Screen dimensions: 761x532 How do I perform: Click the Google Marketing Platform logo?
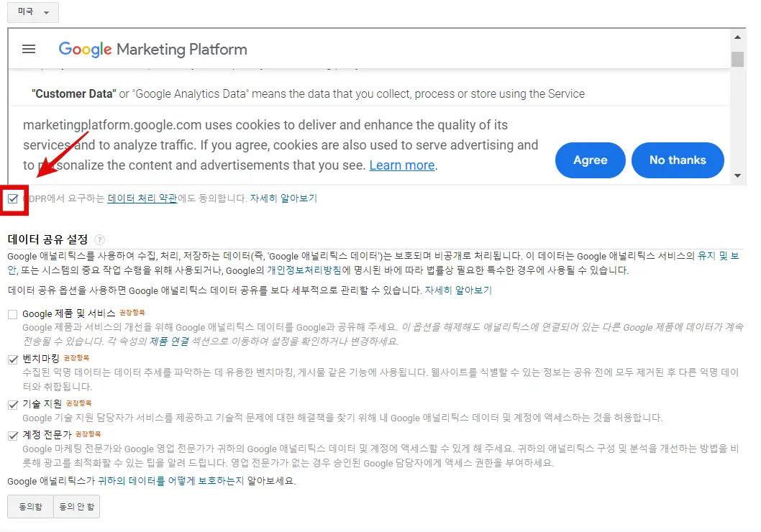(153, 49)
